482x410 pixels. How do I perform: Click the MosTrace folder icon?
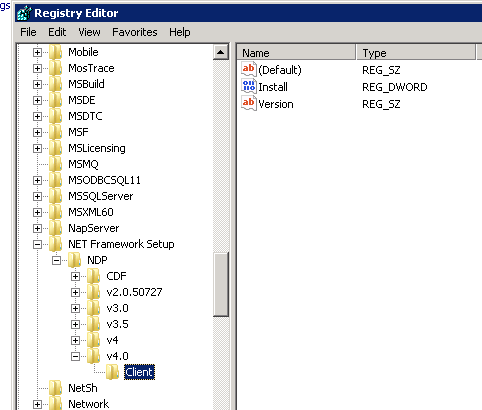point(55,68)
